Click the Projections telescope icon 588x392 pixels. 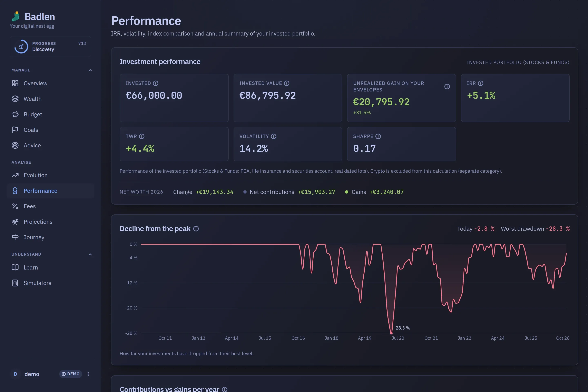pos(15,222)
